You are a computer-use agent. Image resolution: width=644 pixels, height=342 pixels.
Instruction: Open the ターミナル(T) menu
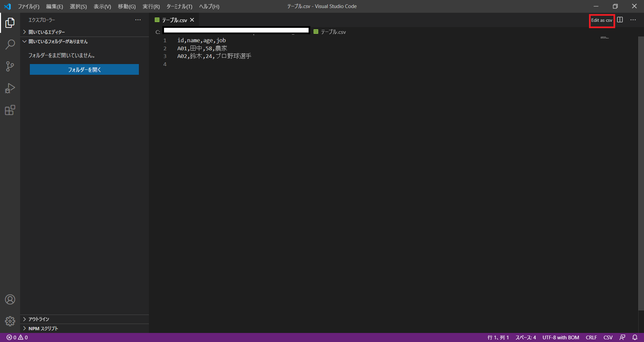[x=179, y=6]
